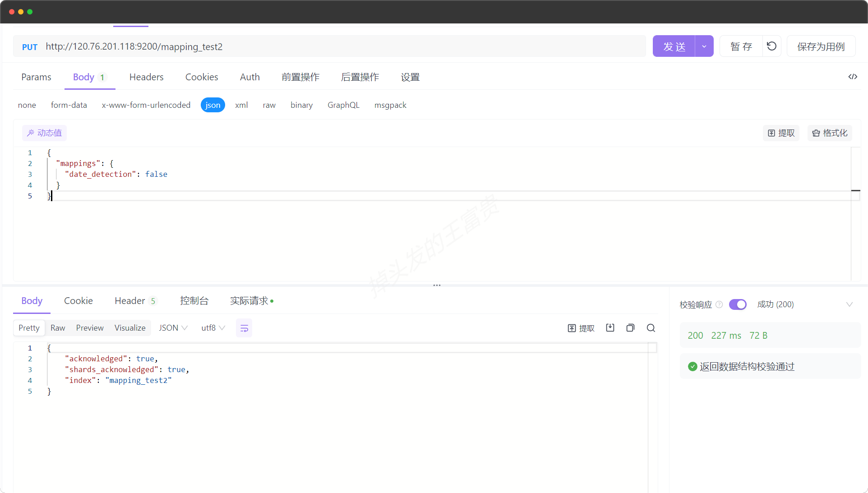The width and height of the screenshot is (868, 493).
Task: Click the 返回数据结构校验通过 message
Action: (x=747, y=367)
